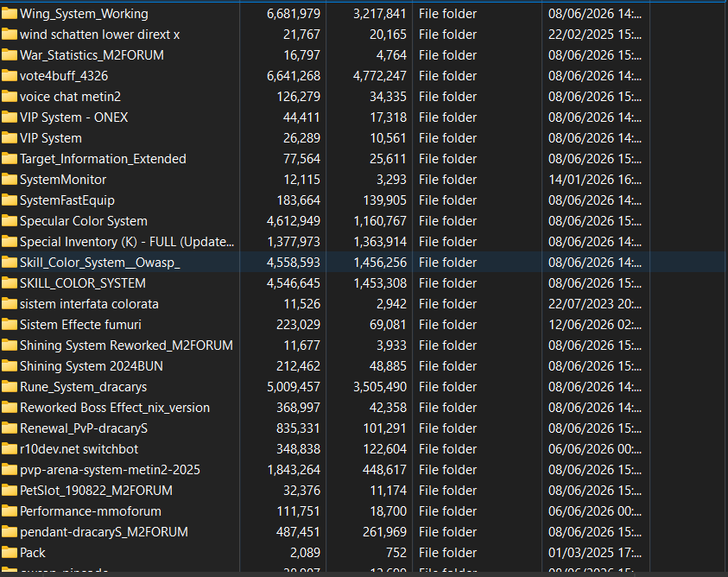The image size is (728, 577).
Task: Click the SystemMonitor folder icon
Action: [9, 180]
